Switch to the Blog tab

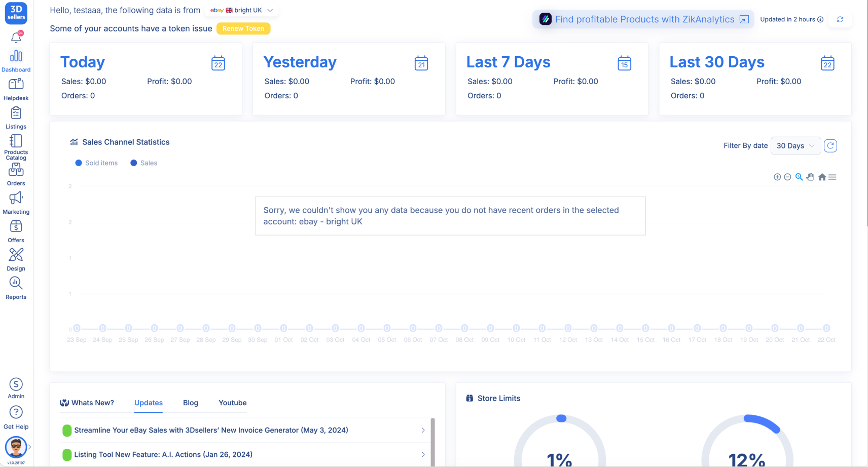[191, 403]
